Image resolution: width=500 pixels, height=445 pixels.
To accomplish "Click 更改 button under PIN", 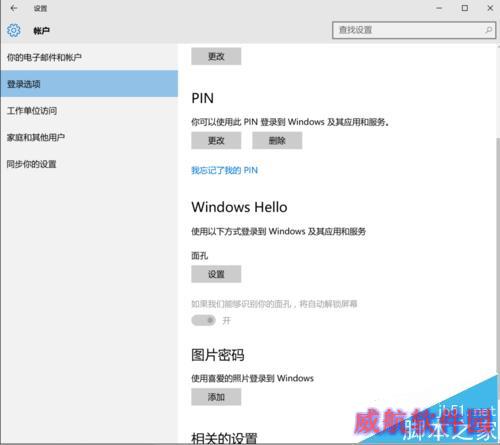I will [x=216, y=140].
